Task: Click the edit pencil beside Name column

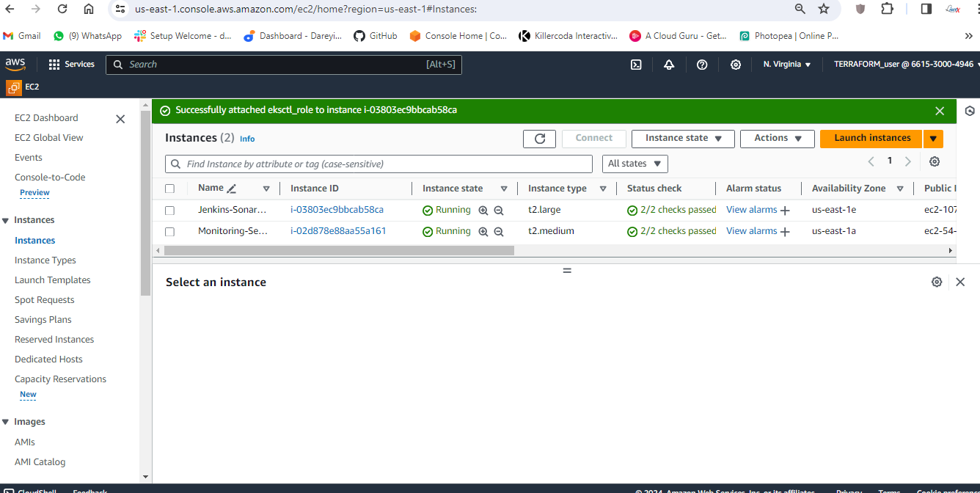Action: [x=232, y=189]
